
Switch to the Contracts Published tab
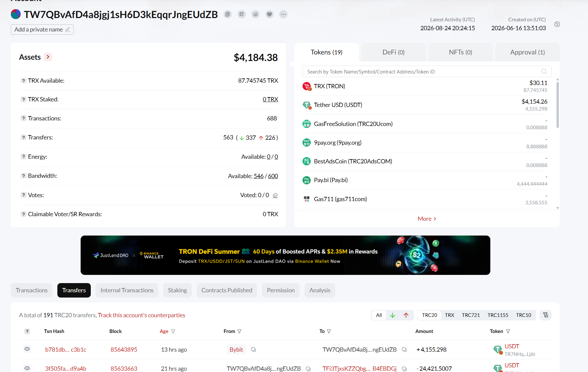click(x=227, y=290)
